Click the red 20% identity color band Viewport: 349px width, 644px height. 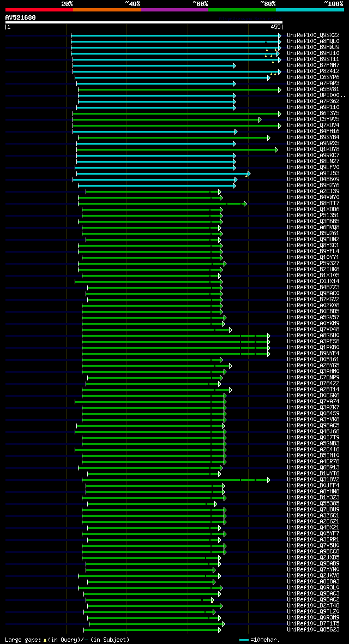(39, 9)
